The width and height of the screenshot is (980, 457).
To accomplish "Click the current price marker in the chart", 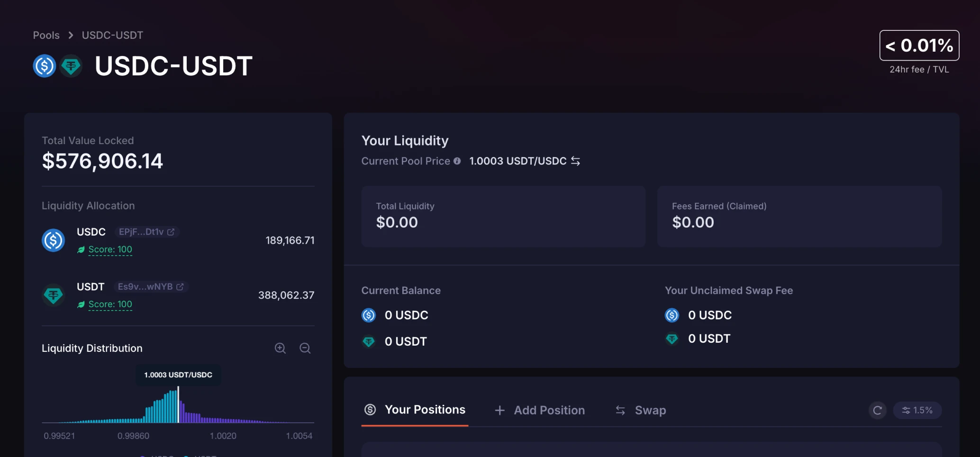I will tap(178, 404).
